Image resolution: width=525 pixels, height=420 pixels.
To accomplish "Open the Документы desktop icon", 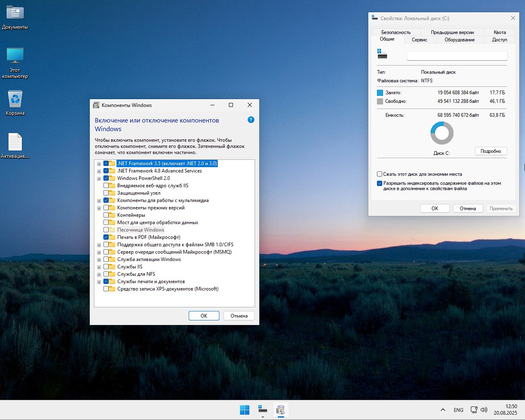I will tap(15, 13).
